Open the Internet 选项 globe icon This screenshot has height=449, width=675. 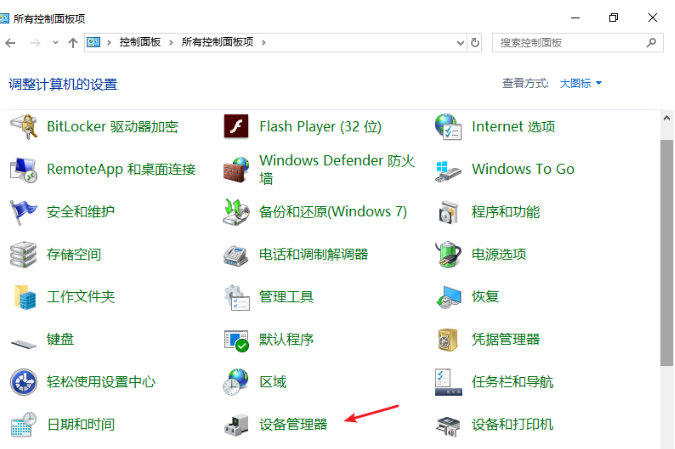coord(448,127)
